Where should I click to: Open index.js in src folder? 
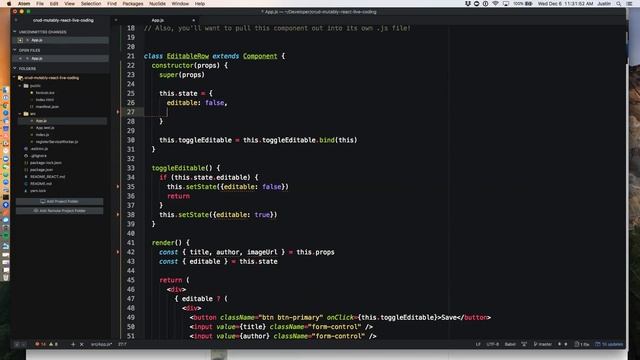coord(42,135)
